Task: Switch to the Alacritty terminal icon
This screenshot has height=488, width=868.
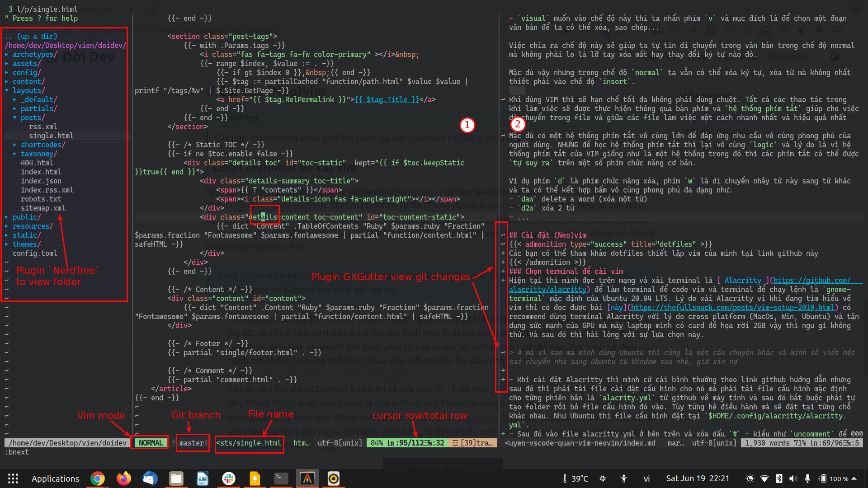Action: 307,479
